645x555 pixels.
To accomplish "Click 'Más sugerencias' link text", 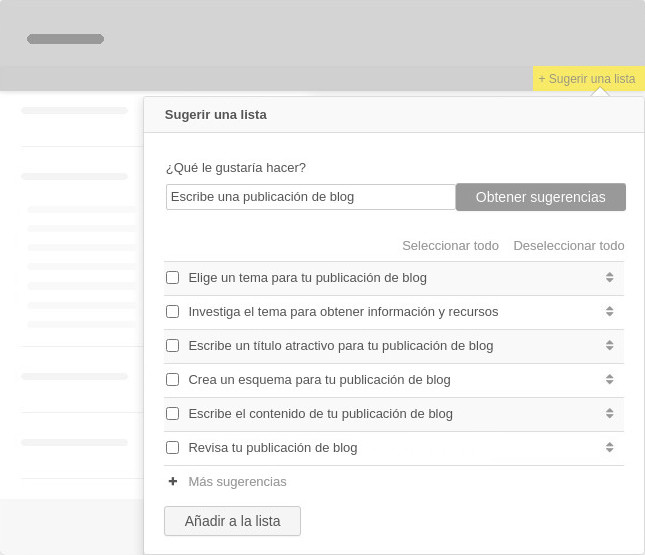I will 237,482.
